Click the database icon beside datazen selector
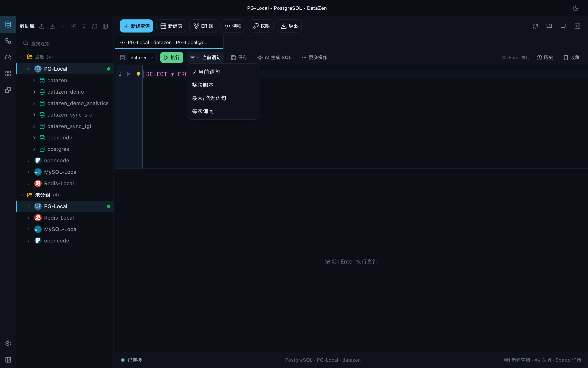588x368 pixels. point(122,58)
